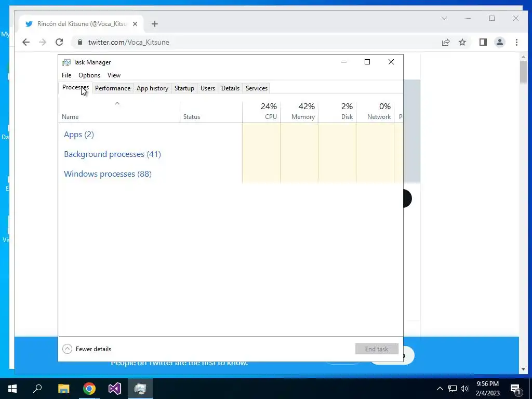Open the Options menu in Task Manager
Screen dimensions: 532x399
[89, 75]
